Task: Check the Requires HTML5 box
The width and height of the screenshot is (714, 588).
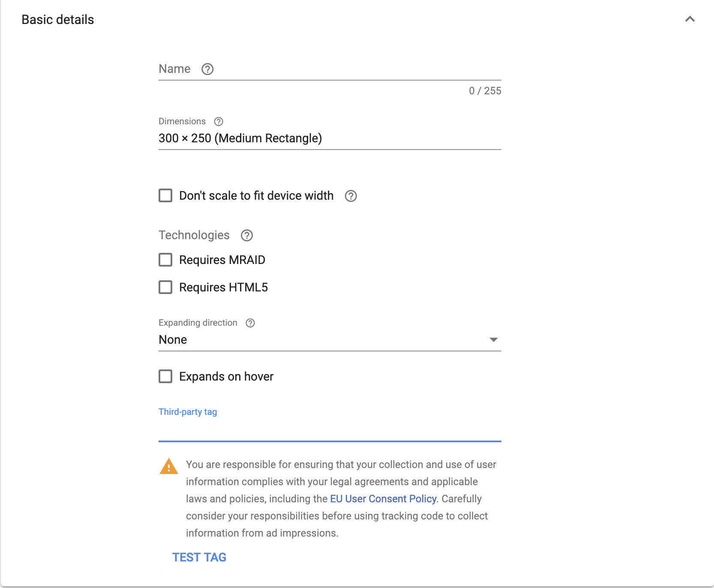Action: [165, 287]
